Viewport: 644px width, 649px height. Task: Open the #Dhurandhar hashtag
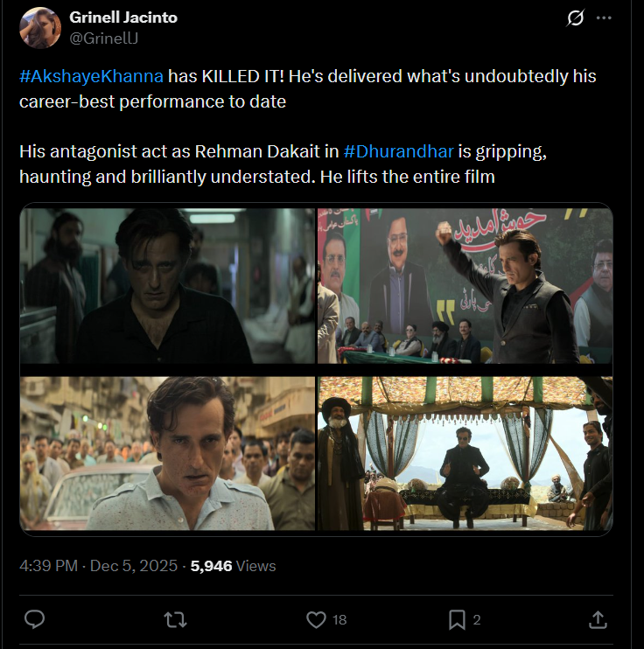point(398,152)
